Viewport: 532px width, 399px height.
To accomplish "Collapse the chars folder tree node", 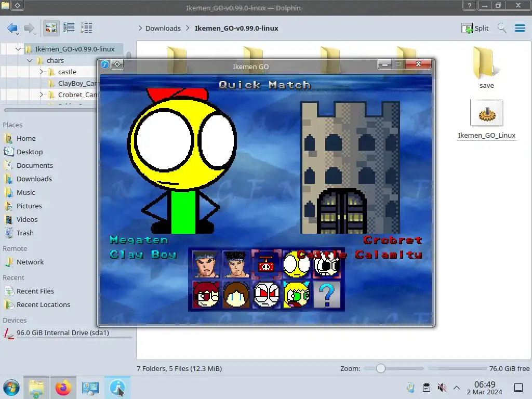I will 30,60.
